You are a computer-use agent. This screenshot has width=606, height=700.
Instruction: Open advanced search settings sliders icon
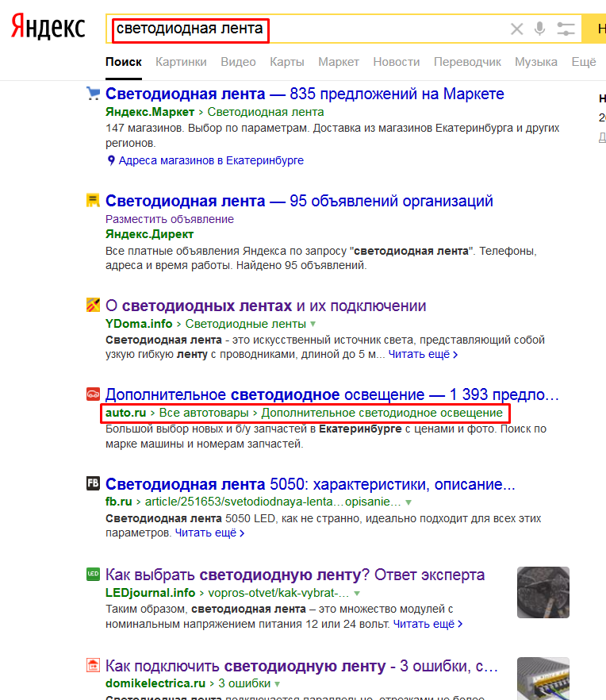pos(566,29)
